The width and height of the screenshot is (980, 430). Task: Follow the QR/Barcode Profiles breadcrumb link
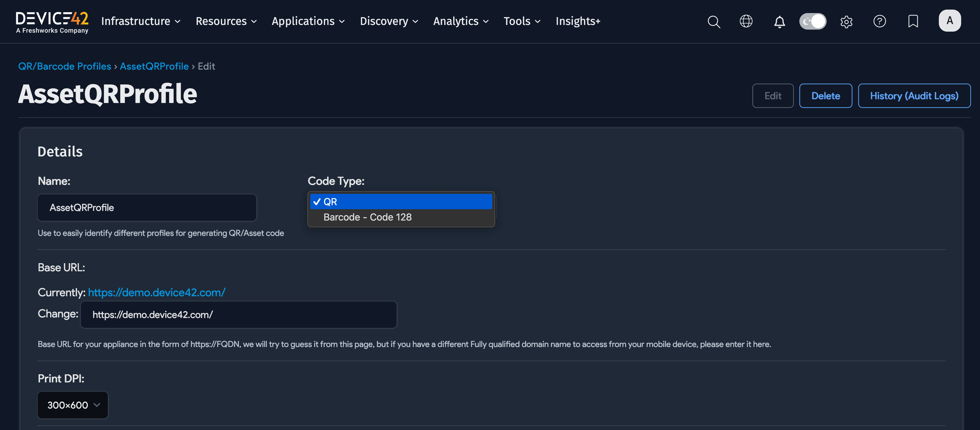click(x=65, y=66)
